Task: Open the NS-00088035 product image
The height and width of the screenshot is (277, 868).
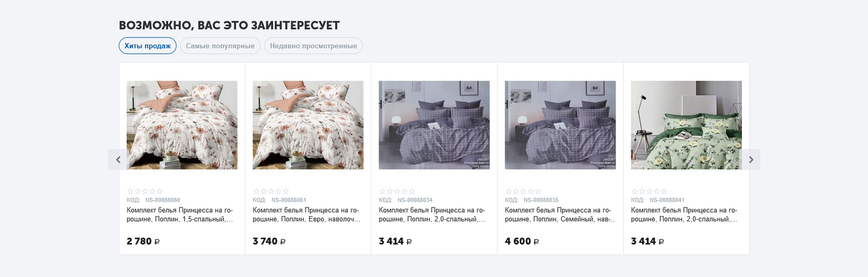Action: tap(560, 125)
